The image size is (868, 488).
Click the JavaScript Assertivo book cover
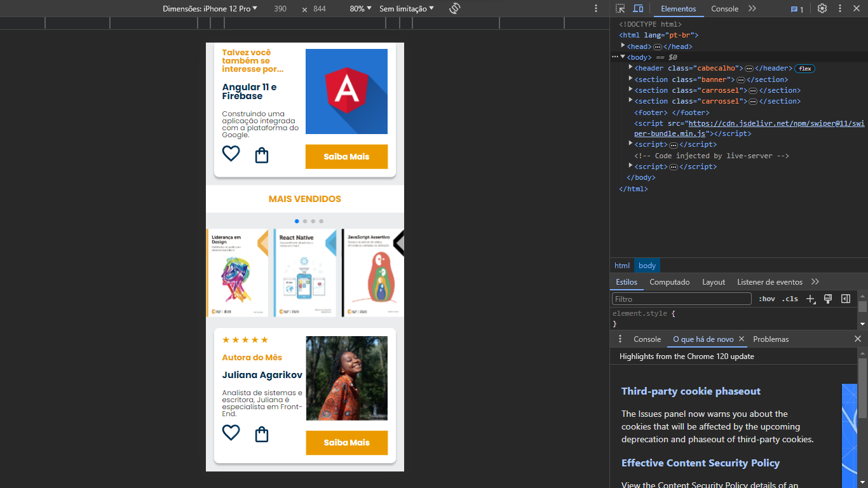click(x=373, y=273)
